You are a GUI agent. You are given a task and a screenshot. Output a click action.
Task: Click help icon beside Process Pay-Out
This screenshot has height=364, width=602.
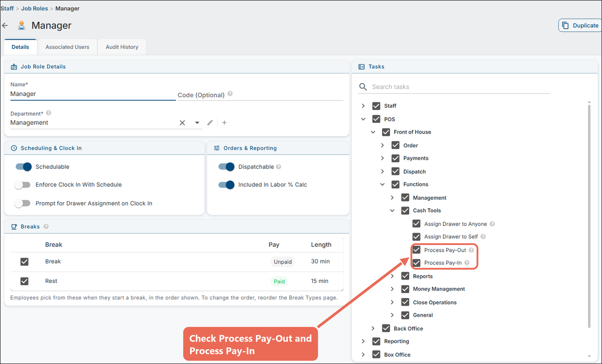[471, 250]
